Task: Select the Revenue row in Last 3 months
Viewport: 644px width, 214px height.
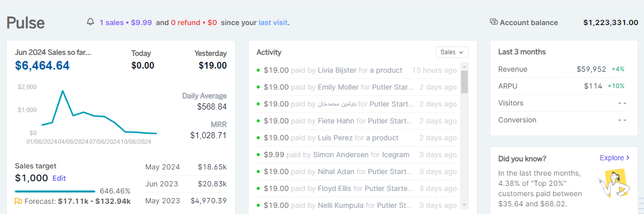Action: [x=561, y=69]
